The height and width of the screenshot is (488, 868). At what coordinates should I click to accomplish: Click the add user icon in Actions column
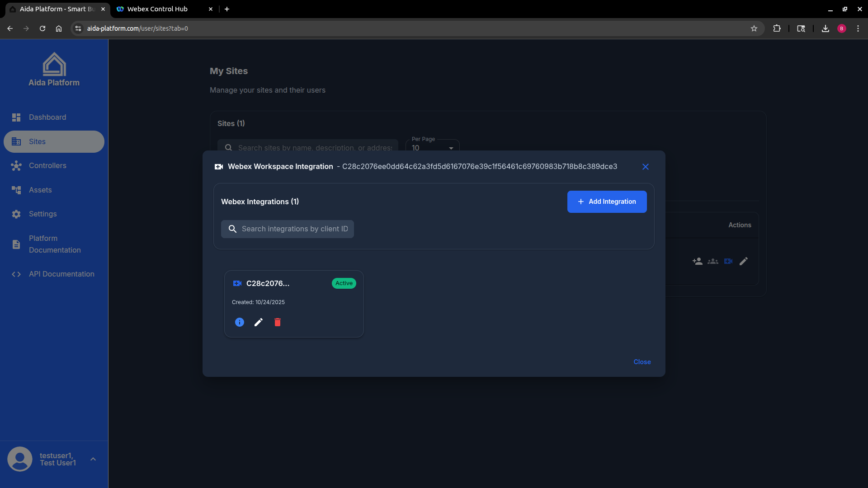pos(697,261)
